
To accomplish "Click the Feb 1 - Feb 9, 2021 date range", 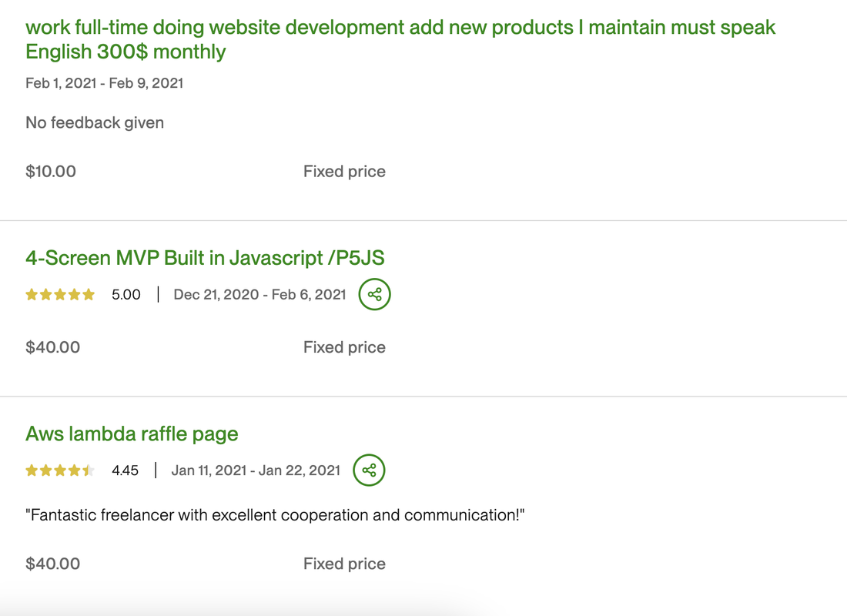I will tap(105, 83).
